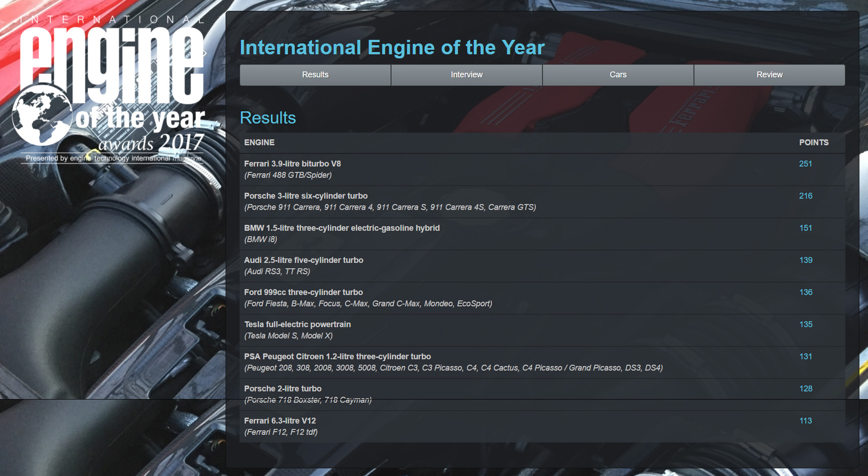
Task: Switch to the Cars tab
Action: (x=618, y=75)
